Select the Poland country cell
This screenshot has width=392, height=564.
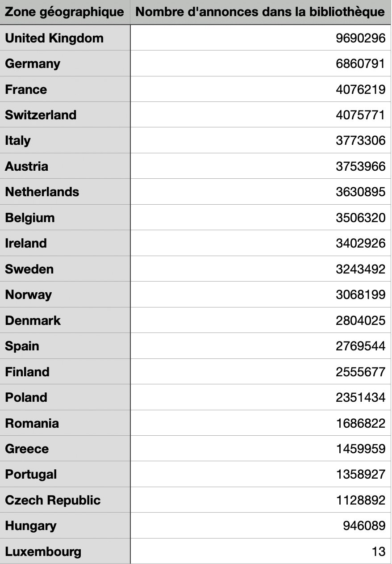26,397
